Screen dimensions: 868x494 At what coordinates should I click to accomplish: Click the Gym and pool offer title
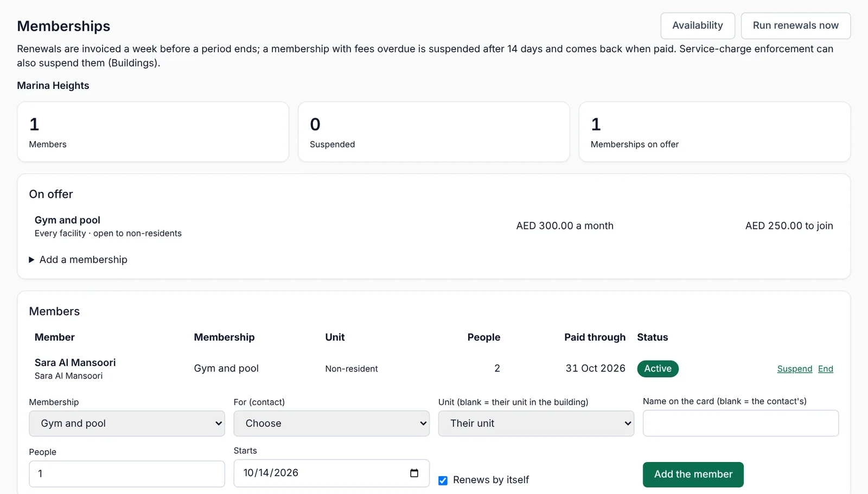(67, 220)
